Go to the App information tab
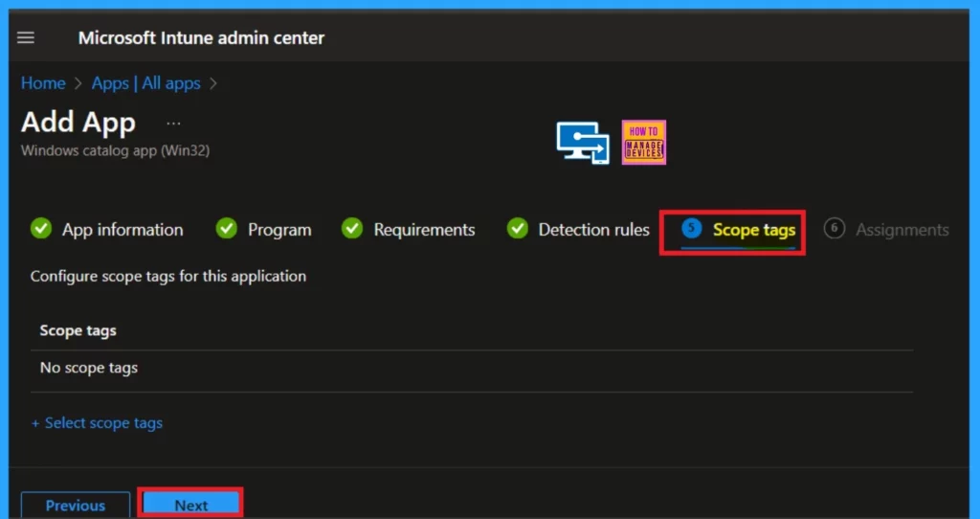Screen dimensions: 980x519 [122, 230]
